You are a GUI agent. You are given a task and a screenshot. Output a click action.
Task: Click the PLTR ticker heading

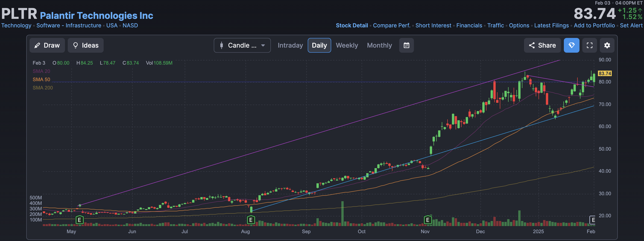pos(19,14)
